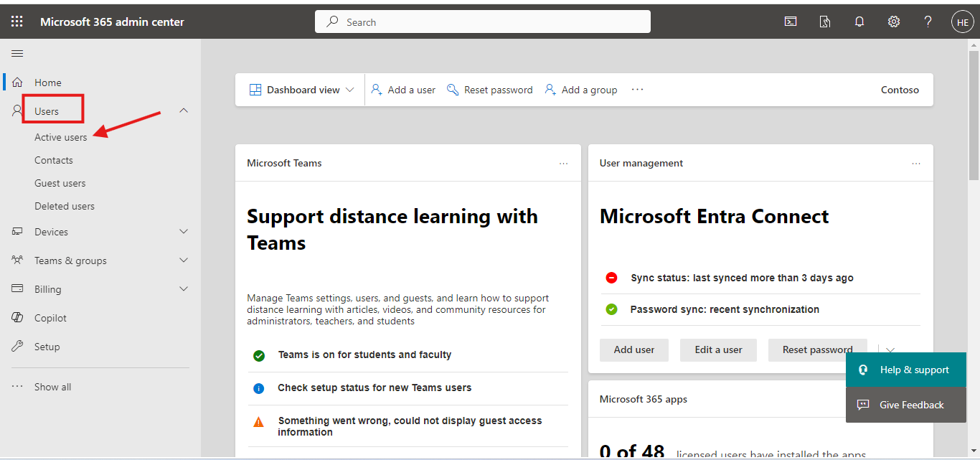Click Show all navigation items
Viewport: 980px width, 460px height.
tap(53, 387)
